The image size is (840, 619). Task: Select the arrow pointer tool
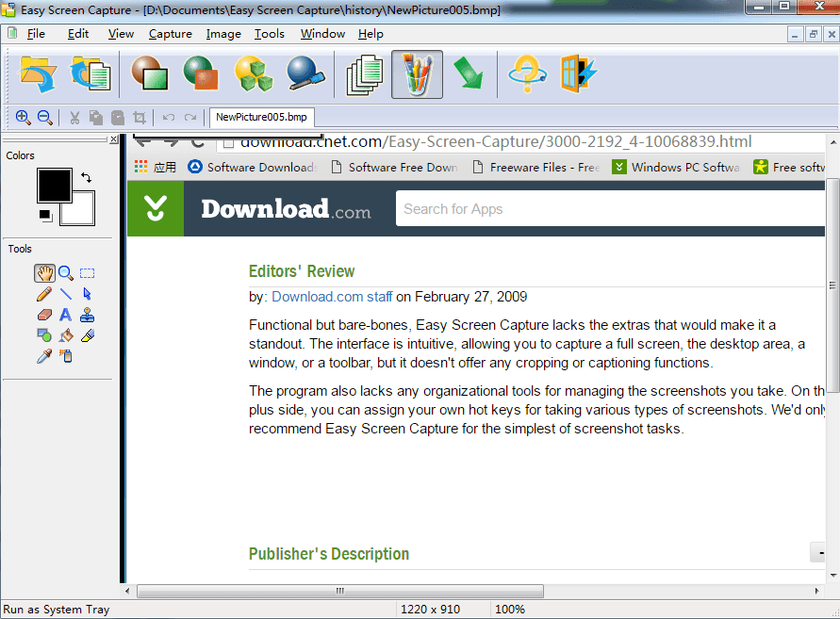(x=88, y=294)
